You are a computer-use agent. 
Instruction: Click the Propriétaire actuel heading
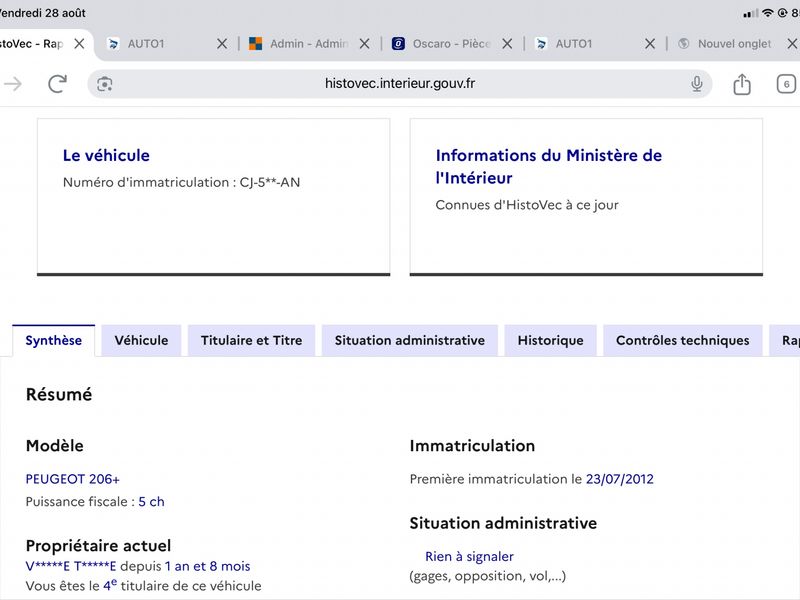click(x=98, y=545)
